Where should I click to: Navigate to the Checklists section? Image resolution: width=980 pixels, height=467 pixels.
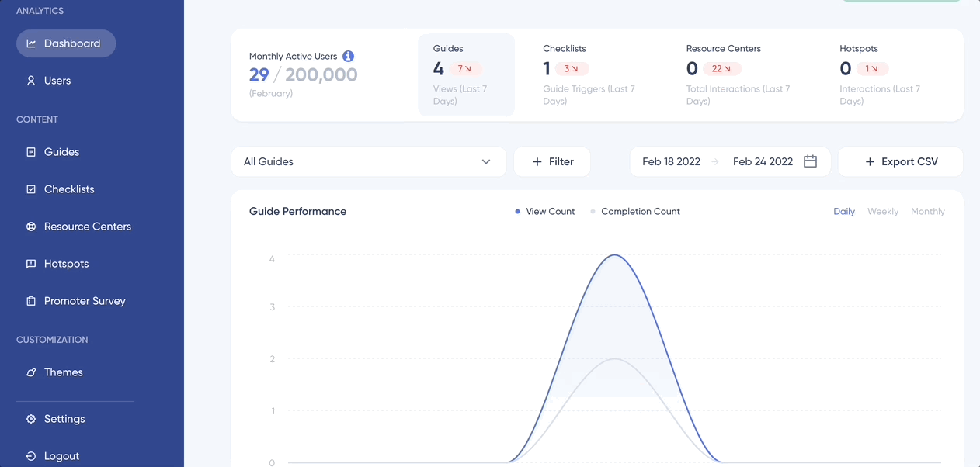(31, 189)
